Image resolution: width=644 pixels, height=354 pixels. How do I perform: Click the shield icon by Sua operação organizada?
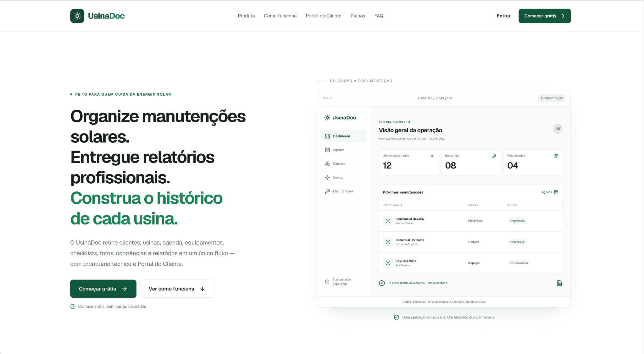[x=327, y=282]
